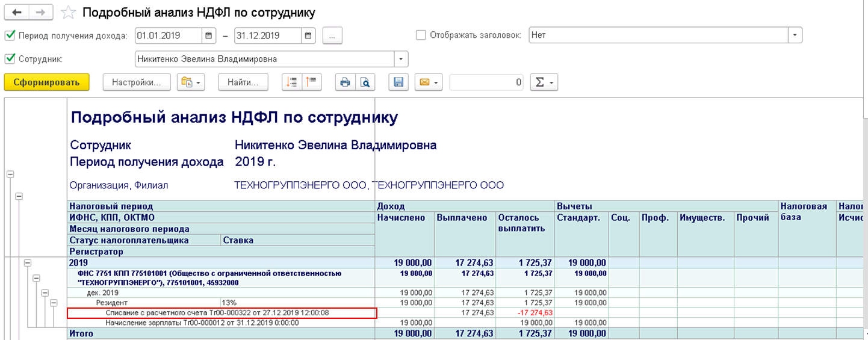Expand all groups toolbar icon

(x=291, y=82)
